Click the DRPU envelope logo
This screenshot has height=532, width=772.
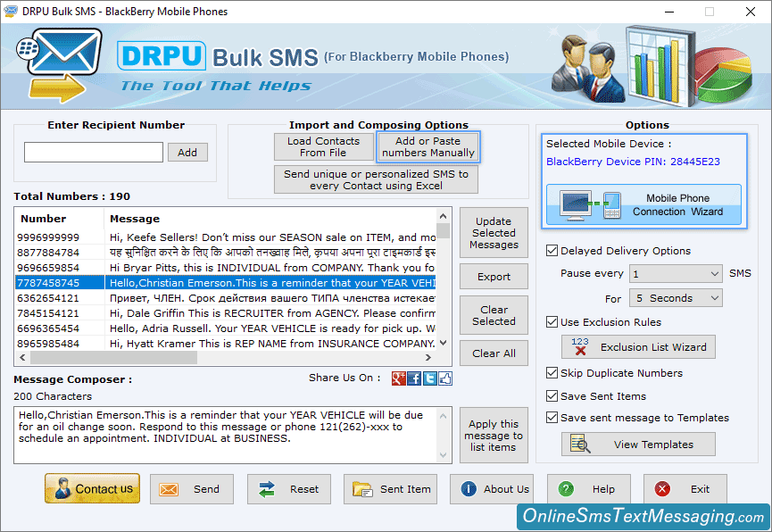[x=59, y=64]
